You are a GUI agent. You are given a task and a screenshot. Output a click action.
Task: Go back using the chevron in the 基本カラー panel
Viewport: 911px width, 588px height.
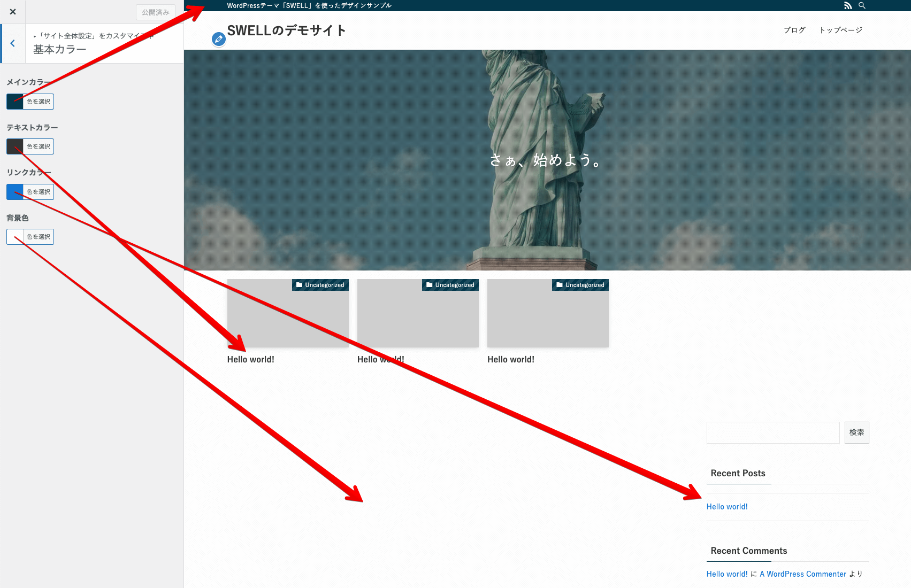12,43
